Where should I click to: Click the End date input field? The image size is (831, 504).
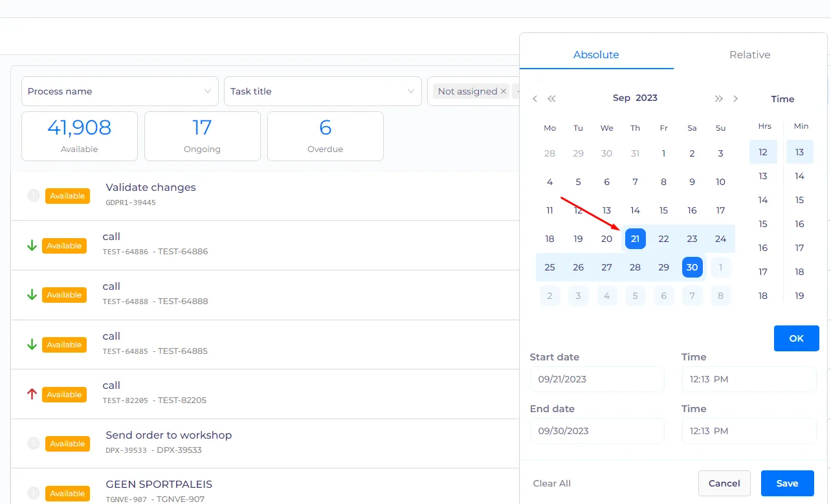597,431
